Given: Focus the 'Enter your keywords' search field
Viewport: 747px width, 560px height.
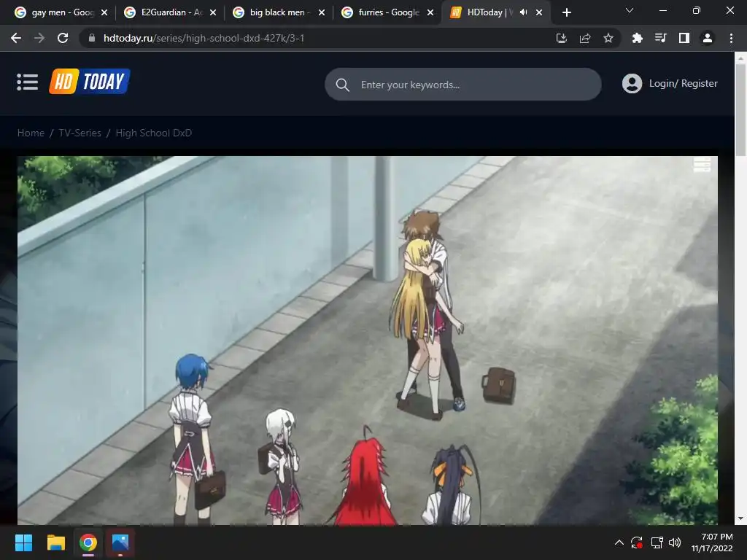Looking at the screenshot, I should pos(463,85).
